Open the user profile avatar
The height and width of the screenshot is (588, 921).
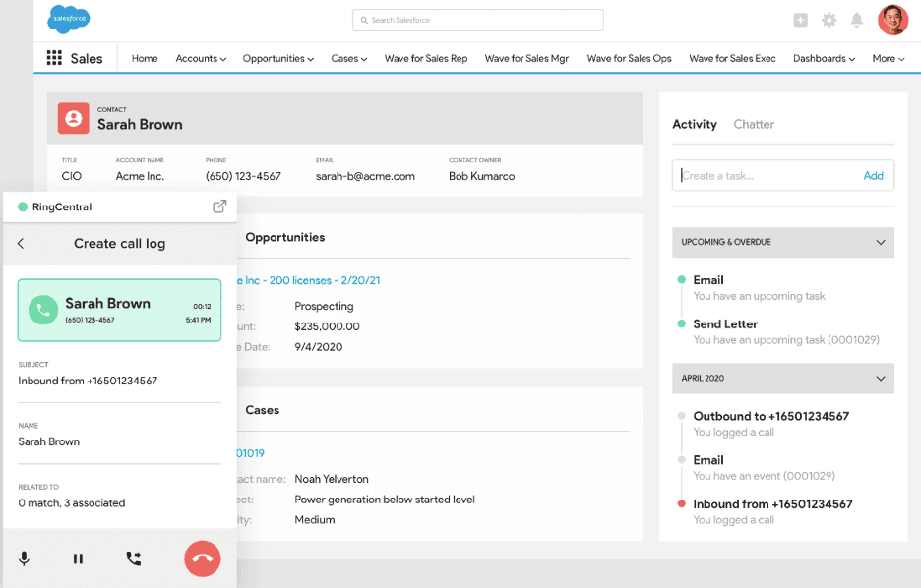892,20
